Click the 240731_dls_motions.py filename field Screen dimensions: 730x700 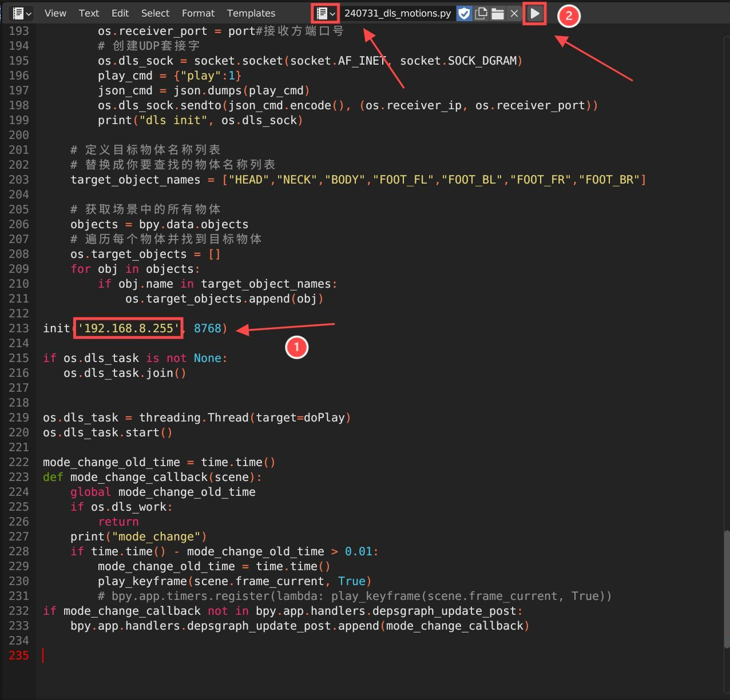398,13
